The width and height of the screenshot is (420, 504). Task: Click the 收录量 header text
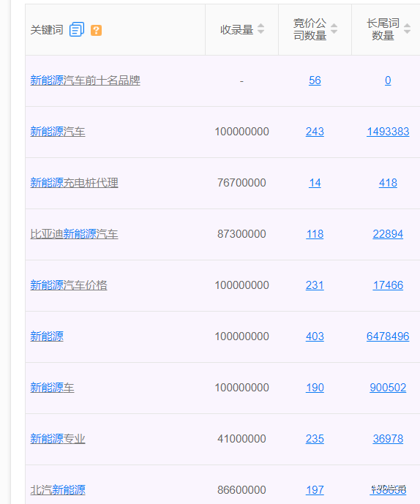coord(236,29)
